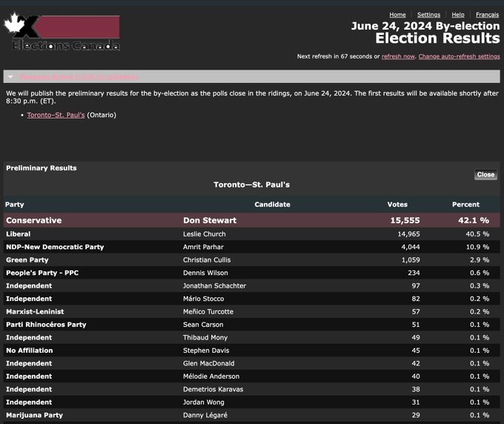Select the Marijuana Party cell
504x424 pixels.
pos(34,415)
